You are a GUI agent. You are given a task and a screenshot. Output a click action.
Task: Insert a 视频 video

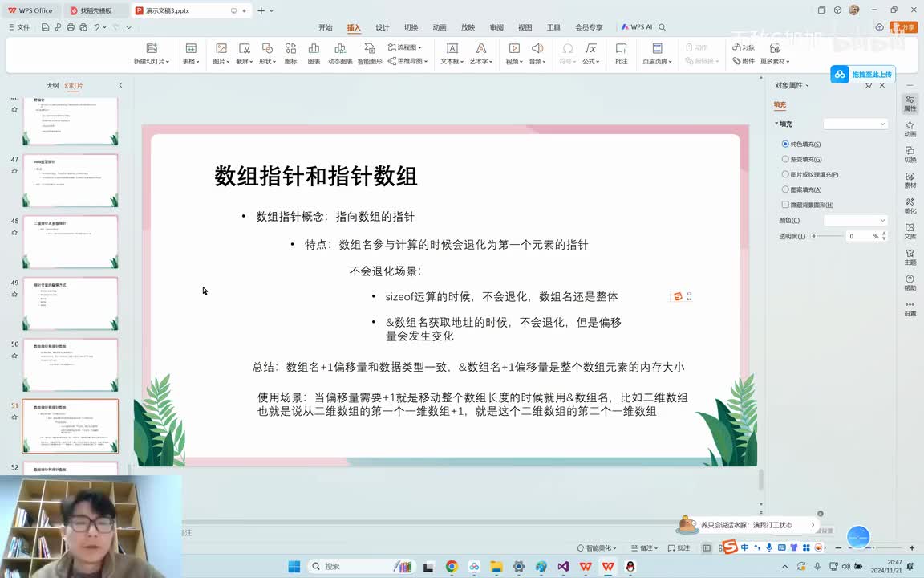(514, 53)
